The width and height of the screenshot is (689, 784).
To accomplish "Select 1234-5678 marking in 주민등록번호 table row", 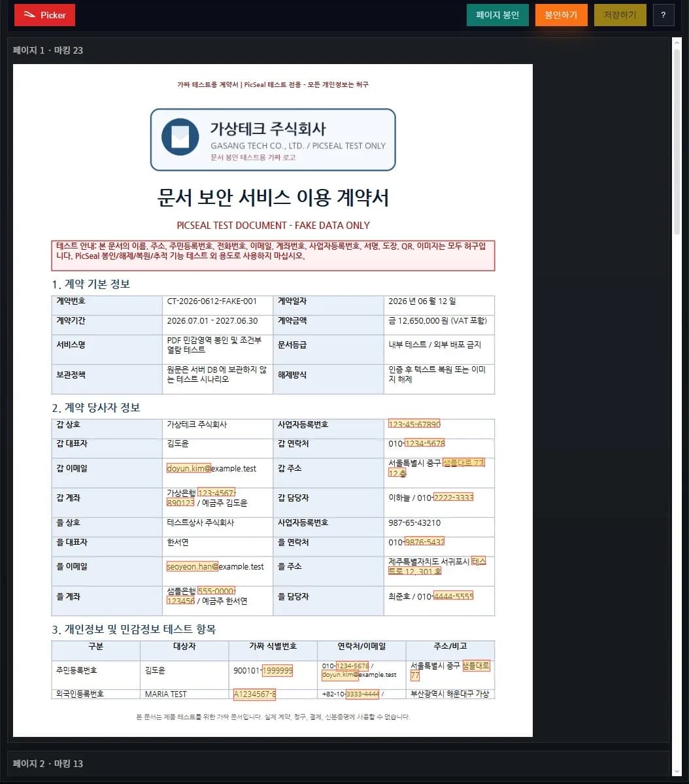I will (x=352, y=666).
